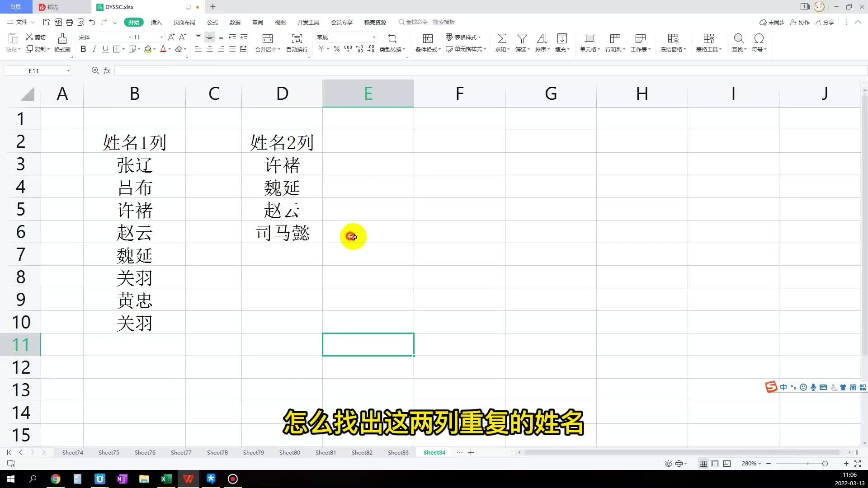Click the Sort (排序) icon
Image resolution: width=868 pixels, height=488 pixels.
(x=542, y=39)
